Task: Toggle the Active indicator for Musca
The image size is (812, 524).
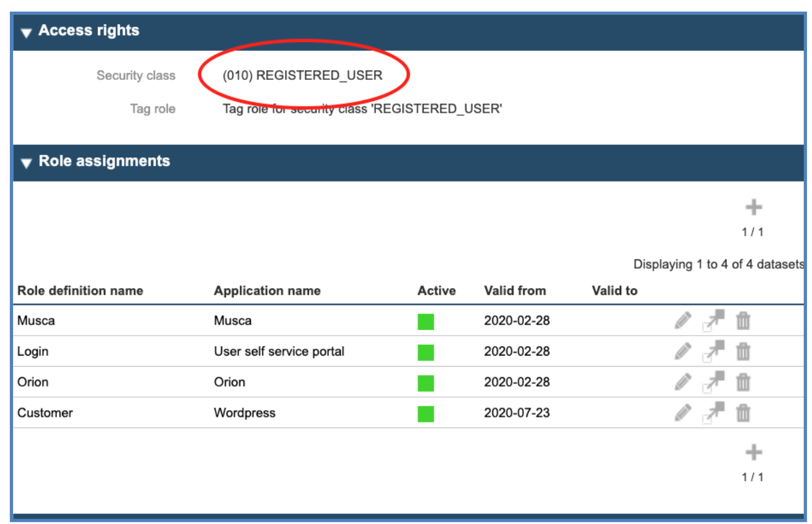Action: 425,320
